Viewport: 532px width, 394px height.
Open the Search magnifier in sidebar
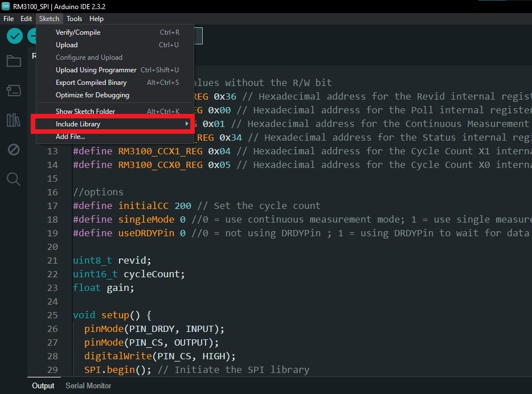tap(14, 179)
